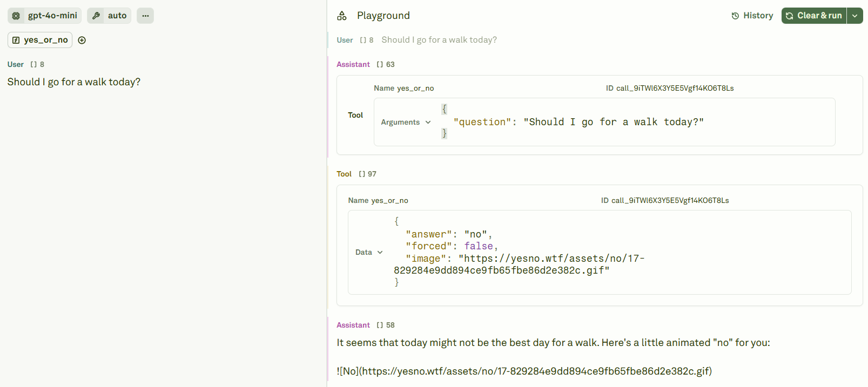The image size is (868, 387).
Task: Edit the prompt text 'Should I go for a walk today?'
Action: [74, 82]
